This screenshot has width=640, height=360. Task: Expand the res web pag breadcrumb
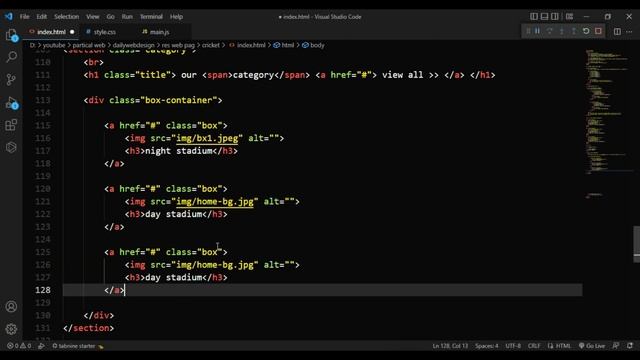point(178,45)
